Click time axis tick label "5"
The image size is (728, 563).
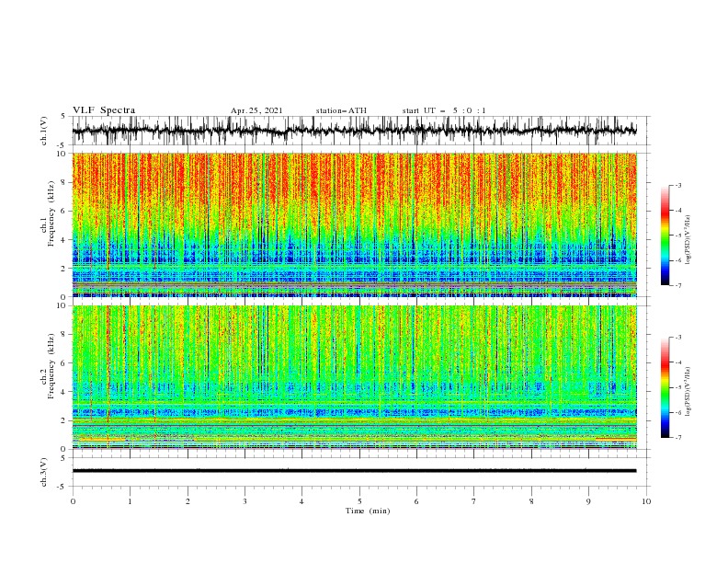click(x=359, y=501)
